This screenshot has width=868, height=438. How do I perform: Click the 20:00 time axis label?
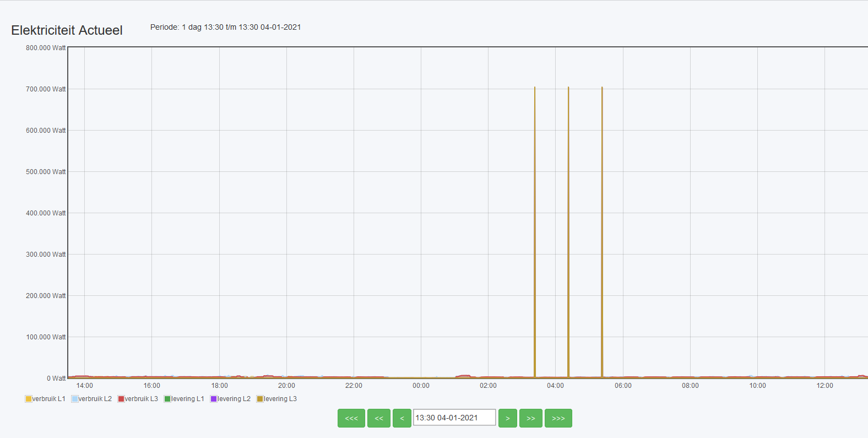pos(286,386)
